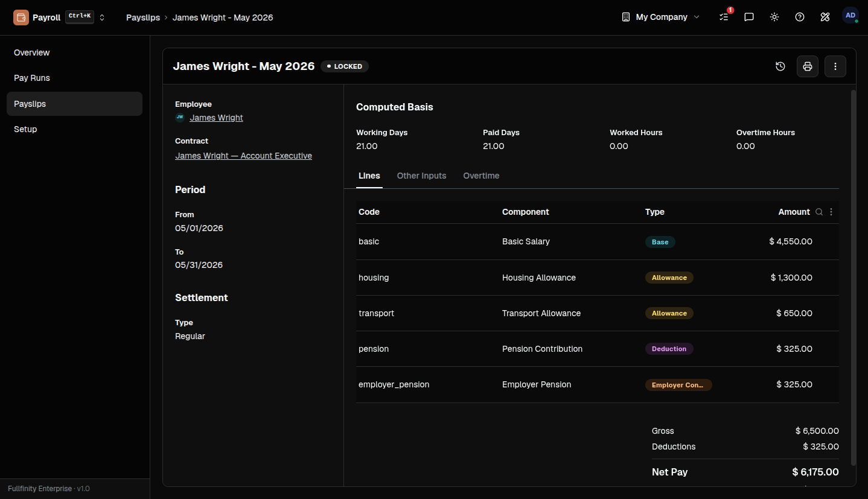868x499 pixels.
Task: Open the help question mark icon
Action: [800, 17]
